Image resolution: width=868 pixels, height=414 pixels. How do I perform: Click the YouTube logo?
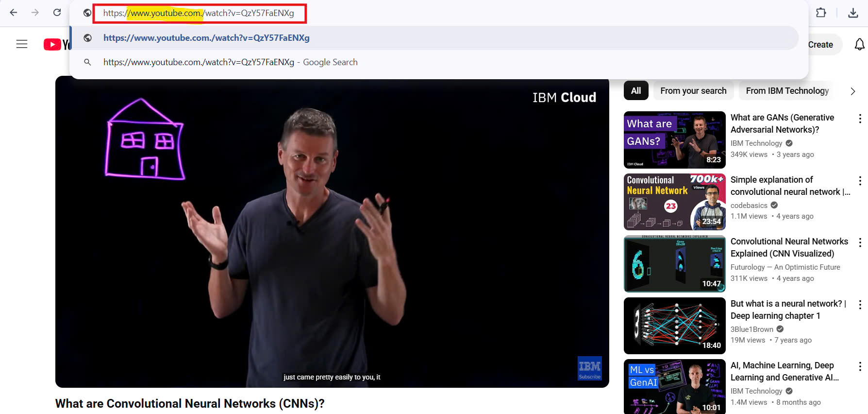point(56,45)
